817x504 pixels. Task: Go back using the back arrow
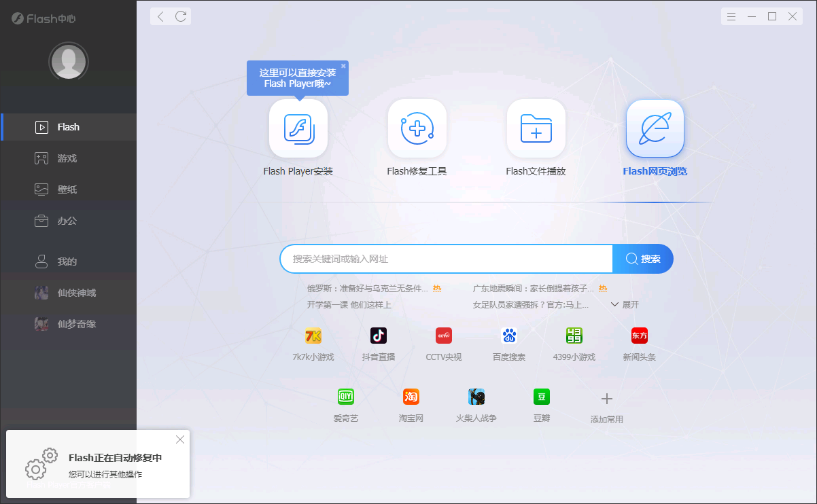(x=160, y=16)
